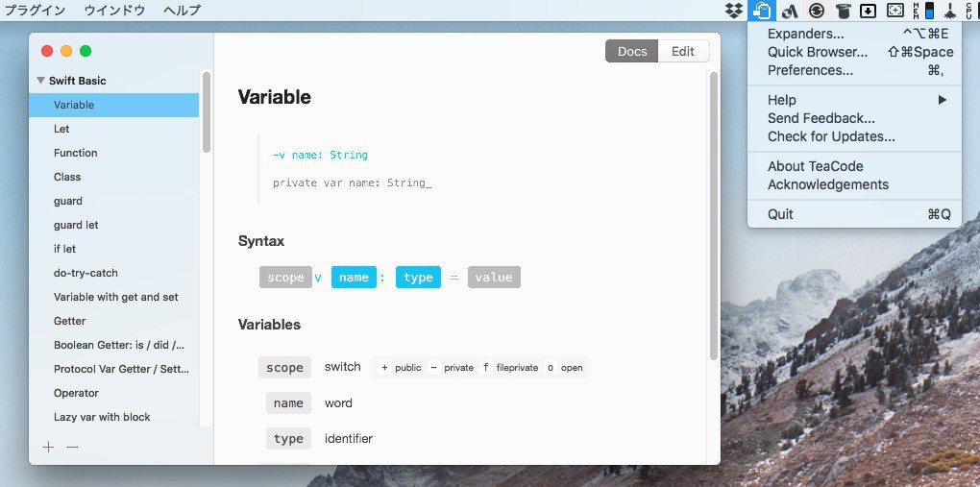Click the sync circular-arrows menu bar icon
The image size is (980, 487).
click(x=817, y=10)
